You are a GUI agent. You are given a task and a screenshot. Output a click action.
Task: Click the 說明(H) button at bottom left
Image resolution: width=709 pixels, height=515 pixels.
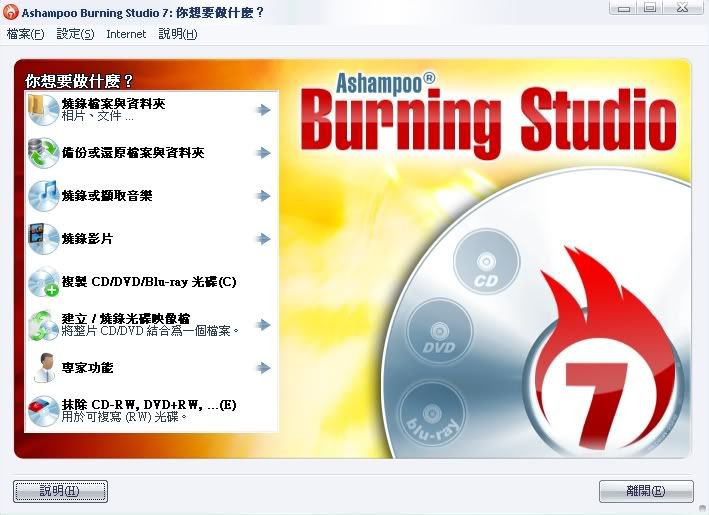[x=60, y=491]
